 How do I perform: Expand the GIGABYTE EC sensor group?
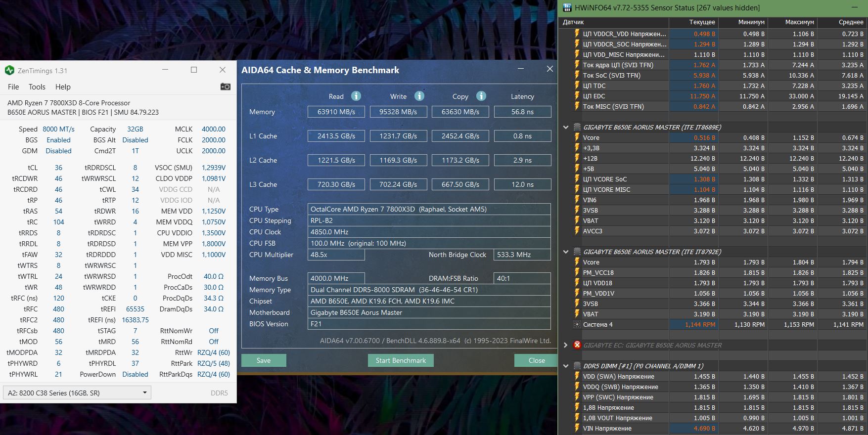pyautogui.click(x=566, y=345)
